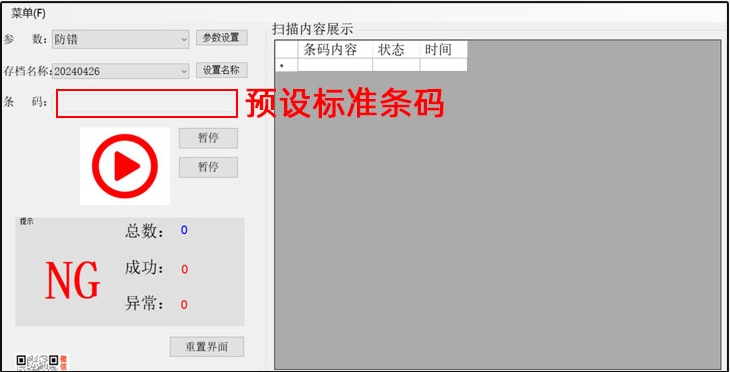Image resolution: width=730 pixels, height=372 pixels.
Task: Click the lower 暂停 button
Action: point(208,167)
